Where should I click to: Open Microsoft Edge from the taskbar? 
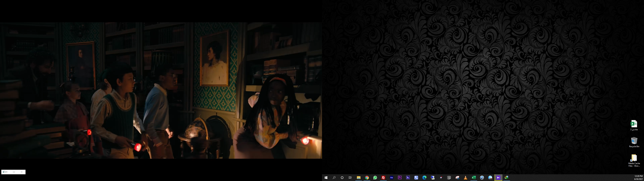click(424, 177)
